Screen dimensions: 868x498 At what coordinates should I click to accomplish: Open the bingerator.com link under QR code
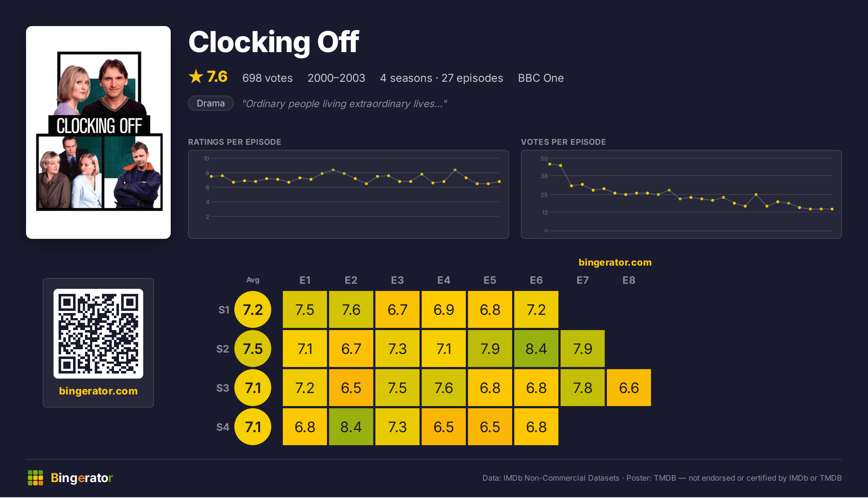point(98,391)
